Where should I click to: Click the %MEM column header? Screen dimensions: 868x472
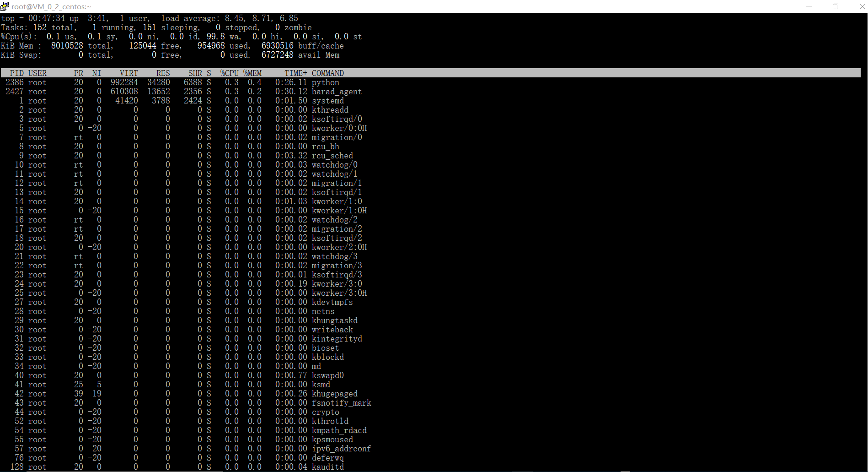(252, 73)
